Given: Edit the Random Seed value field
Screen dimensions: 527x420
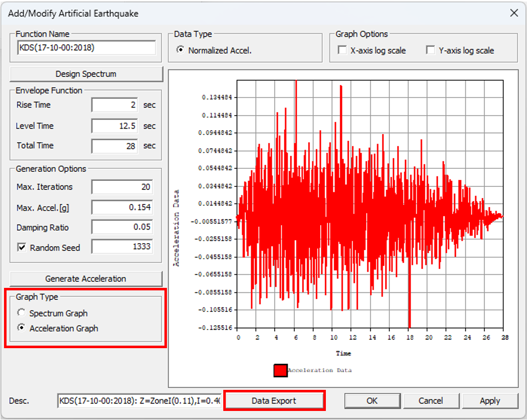Looking at the screenshot, I should click(x=122, y=247).
